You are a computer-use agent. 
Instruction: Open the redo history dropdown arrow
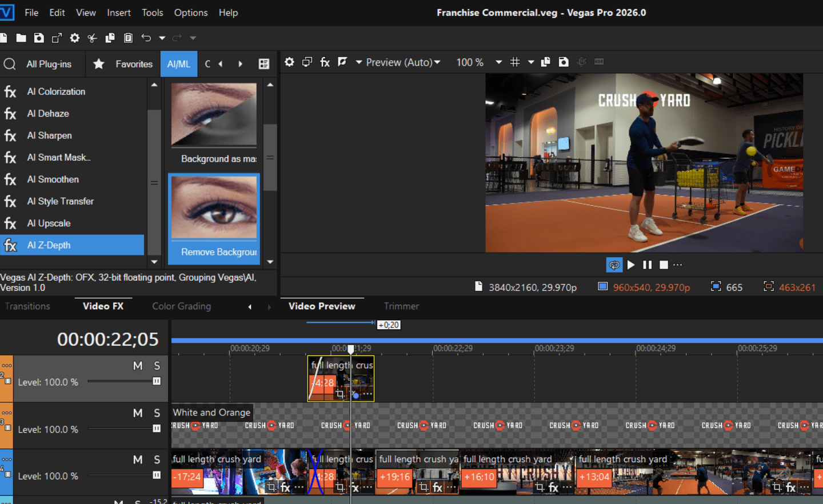click(x=193, y=38)
